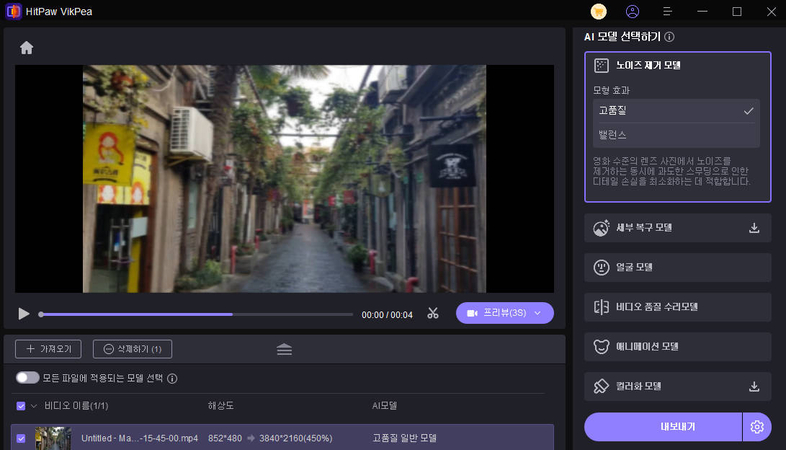Viewport: 786px width, 450px height.
Task: Click the video playback progress slider
Action: pos(195,314)
